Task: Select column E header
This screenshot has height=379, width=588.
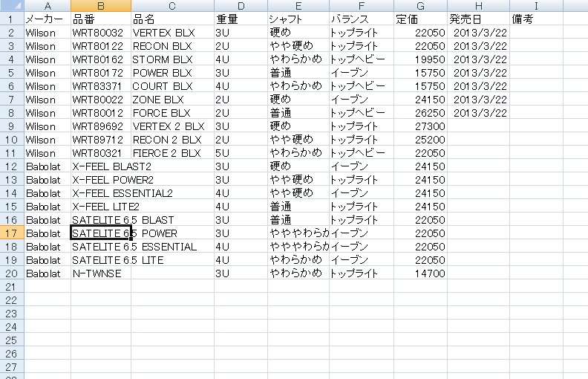Action: (298, 6)
